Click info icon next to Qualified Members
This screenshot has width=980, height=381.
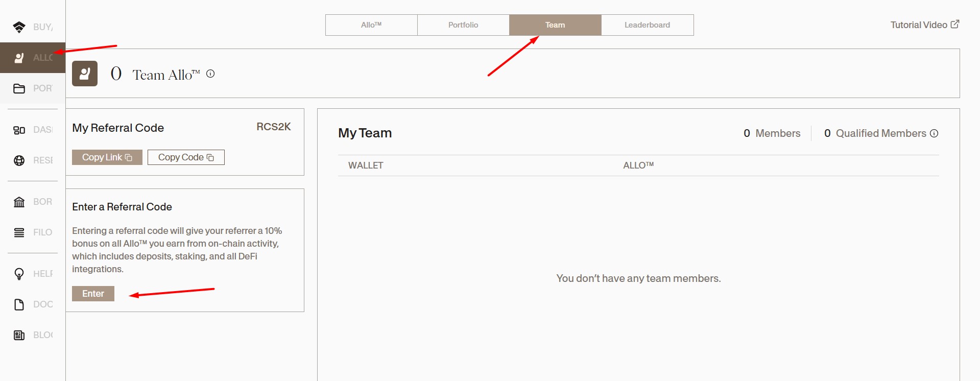coord(934,133)
